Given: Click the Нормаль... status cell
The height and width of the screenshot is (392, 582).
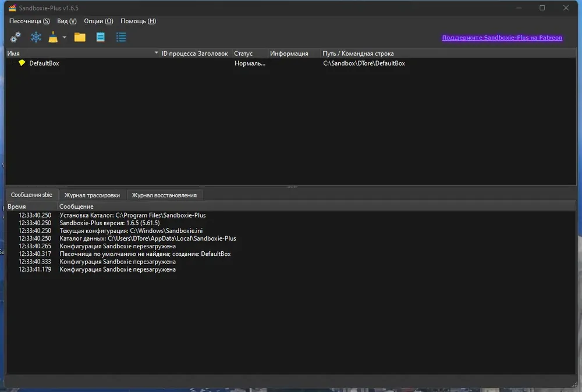Looking at the screenshot, I should pyautogui.click(x=250, y=63).
